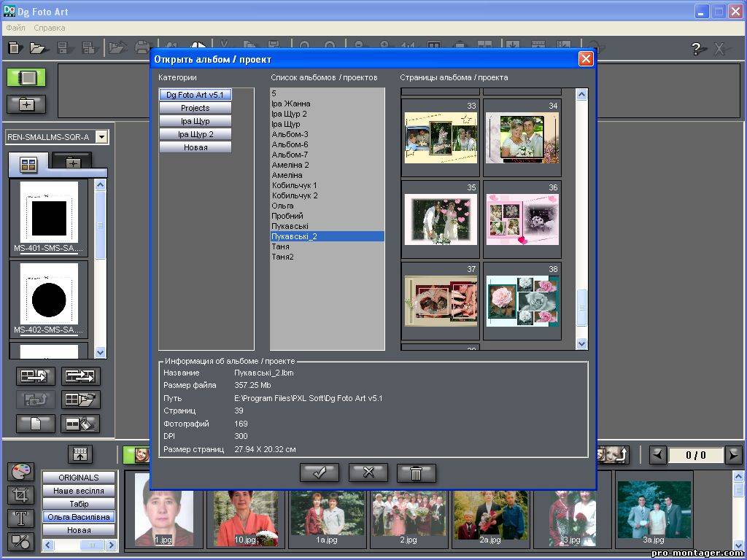Cancel the dialog with X button
Screen dimensions: 747x560
click(368, 472)
